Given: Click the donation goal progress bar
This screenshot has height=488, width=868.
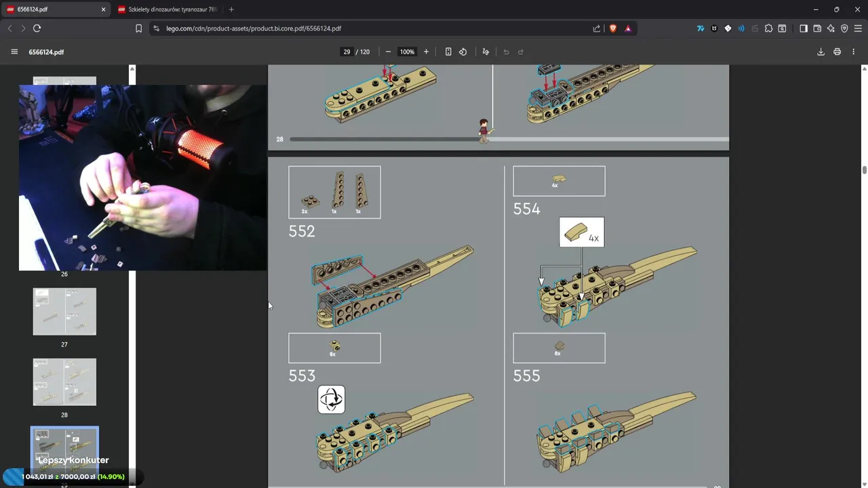Looking at the screenshot, I should (x=73, y=476).
